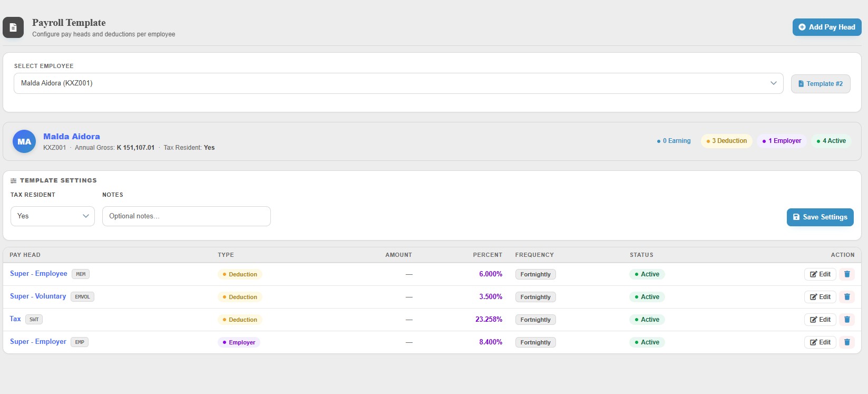Open Template #2 button
This screenshot has height=394, width=868.
821,84
